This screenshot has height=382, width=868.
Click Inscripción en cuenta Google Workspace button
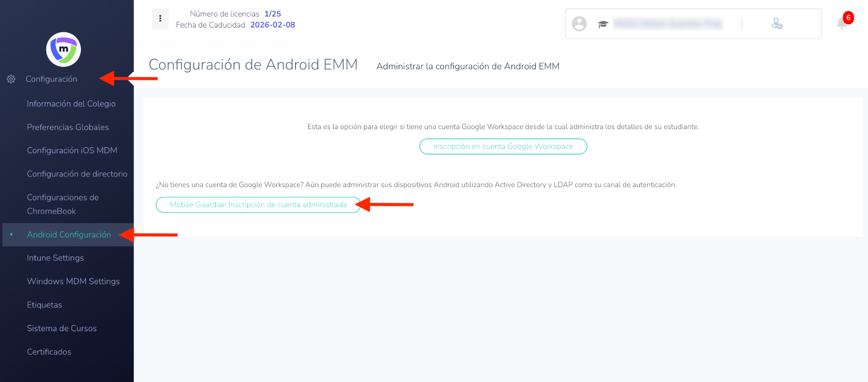pyautogui.click(x=503, y=147)
